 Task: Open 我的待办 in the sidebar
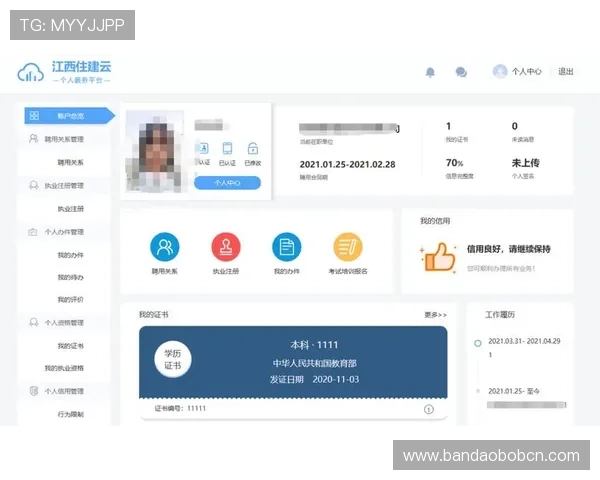(x=70, y=277)
